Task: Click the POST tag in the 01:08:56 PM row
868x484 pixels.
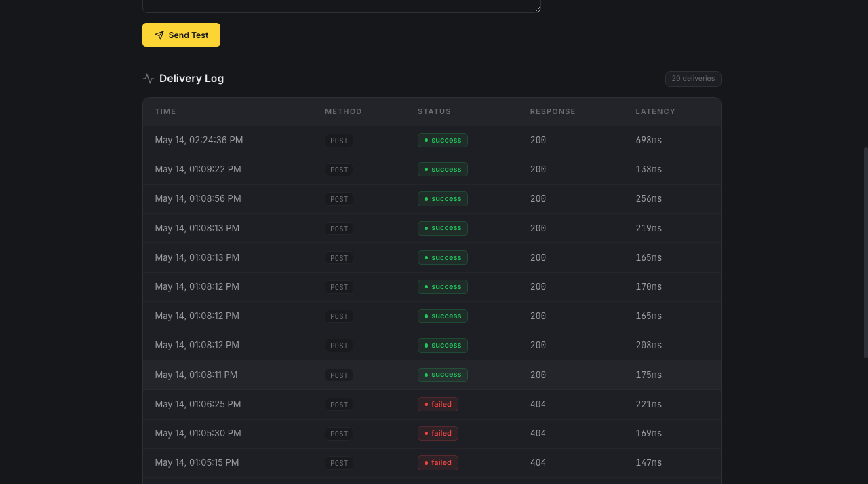Action: tap(339, 199)
